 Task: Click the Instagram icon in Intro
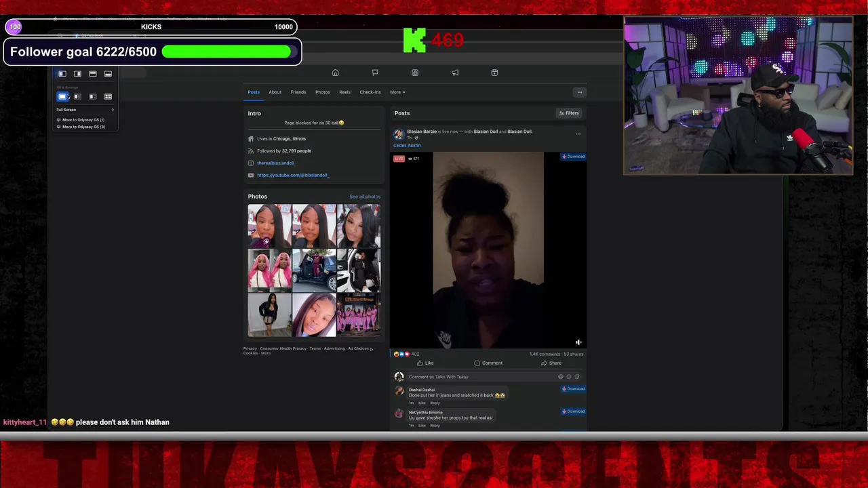(251, 163)
